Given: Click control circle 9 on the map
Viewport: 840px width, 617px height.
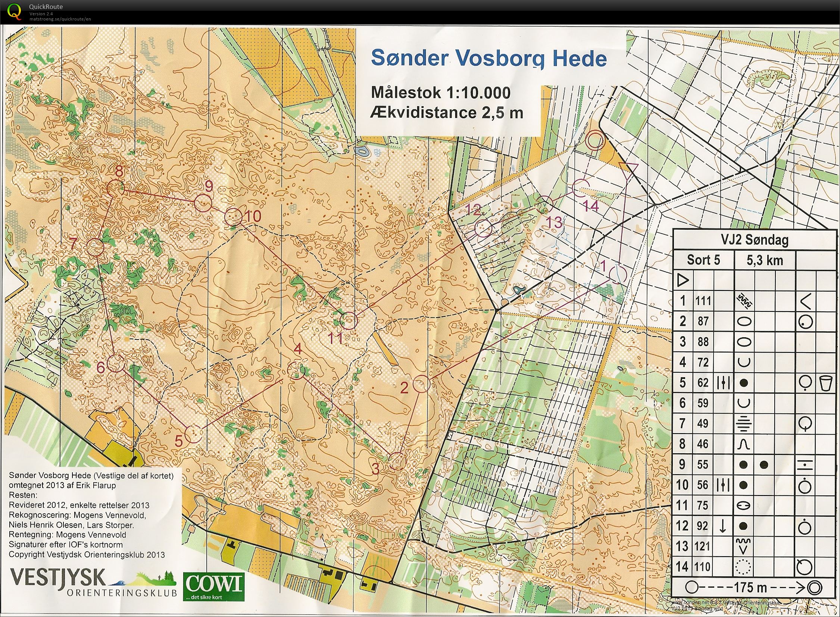Looking at the screenshot, I should [203, 204].
